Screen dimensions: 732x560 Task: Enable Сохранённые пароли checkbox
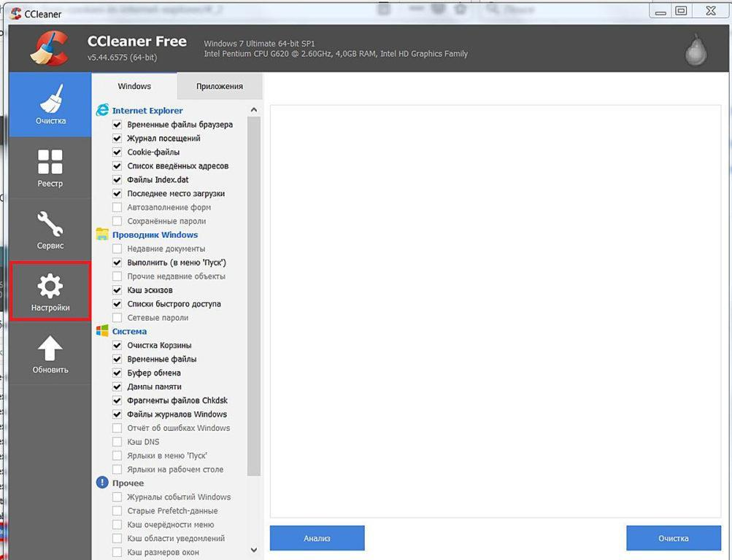pos(117,221)
